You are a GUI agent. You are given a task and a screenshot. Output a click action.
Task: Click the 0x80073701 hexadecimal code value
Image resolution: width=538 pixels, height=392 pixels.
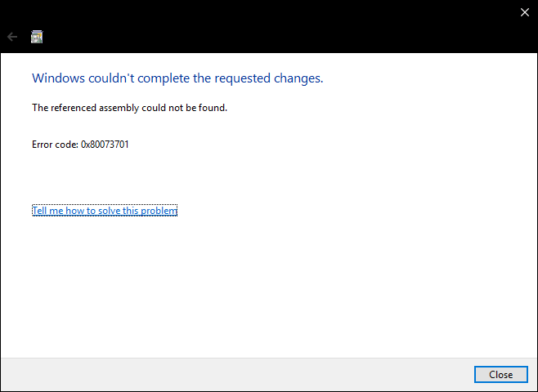105,145
